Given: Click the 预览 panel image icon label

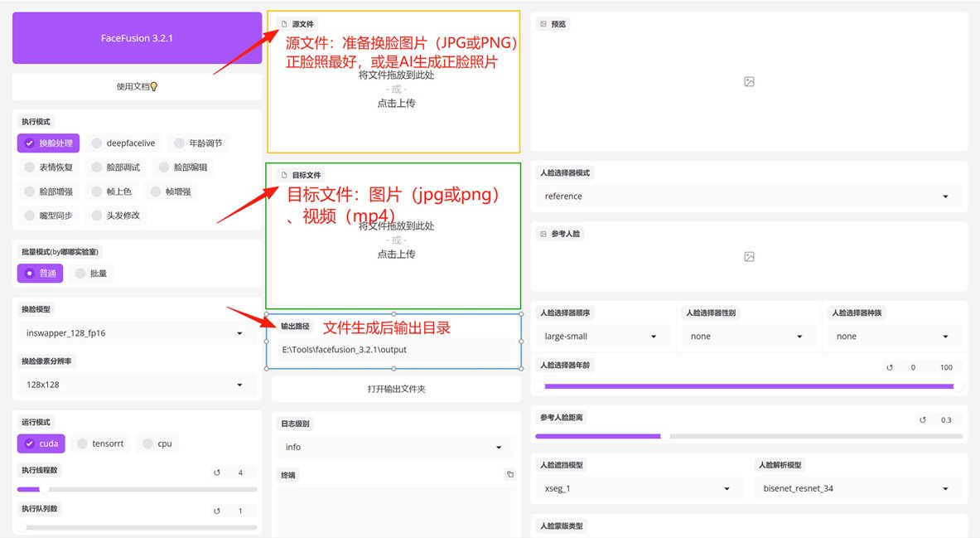Looking at the screenshot, I should pyautogui.click(x=543, y=24).
